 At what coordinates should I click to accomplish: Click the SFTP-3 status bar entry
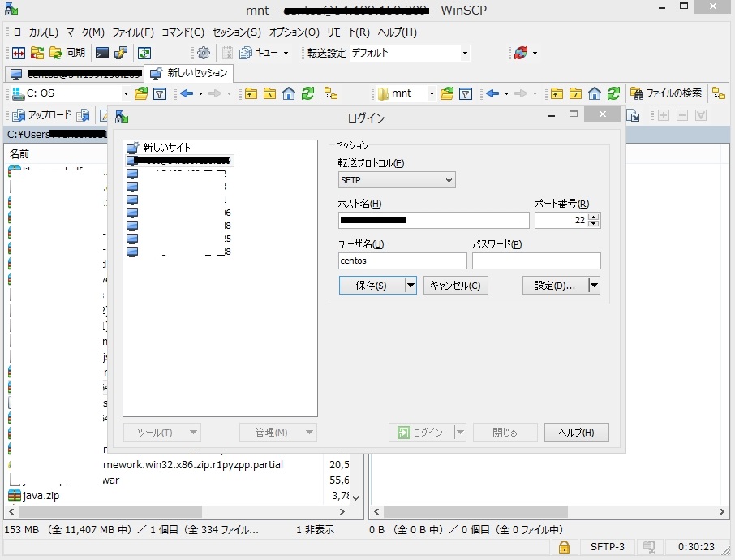coord(607,547)
